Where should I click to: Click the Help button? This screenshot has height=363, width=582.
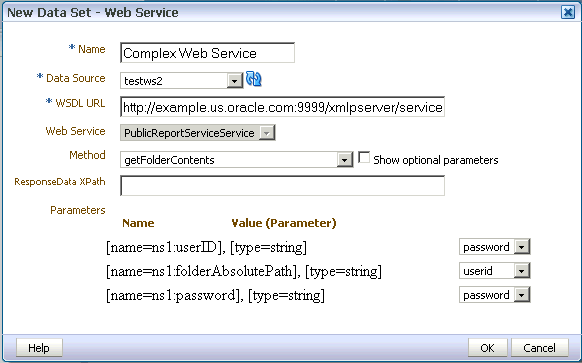pos(39,348)
